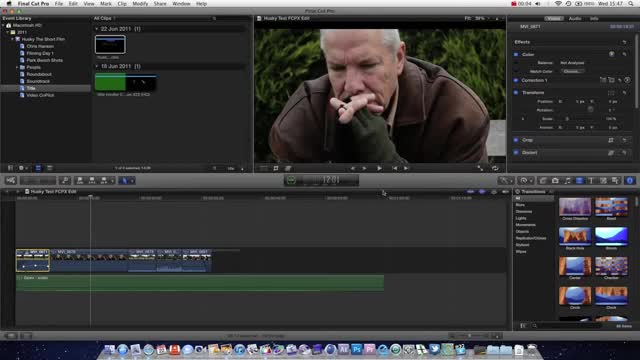Open the Enhancements magic wand menu
Viewport: 640px width, 360px height.
pyautogui.click(x=506, y=180)
